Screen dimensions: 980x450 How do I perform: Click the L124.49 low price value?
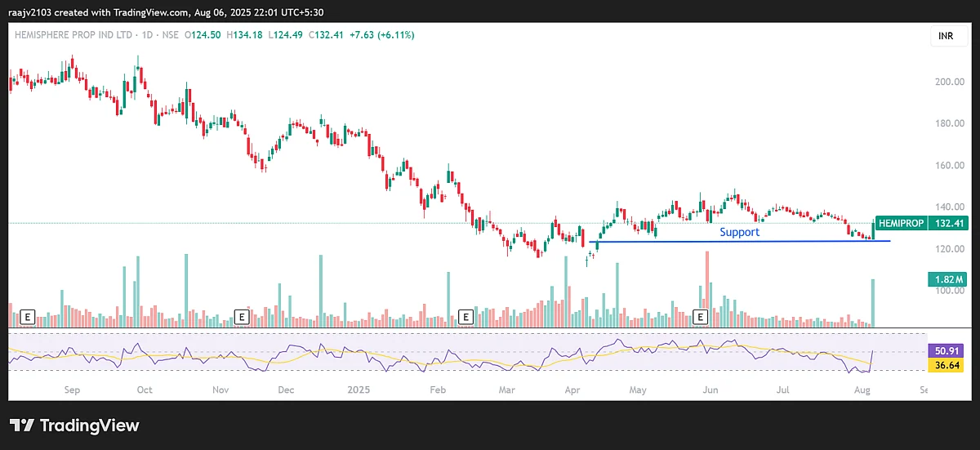click(x=285, y=35)
